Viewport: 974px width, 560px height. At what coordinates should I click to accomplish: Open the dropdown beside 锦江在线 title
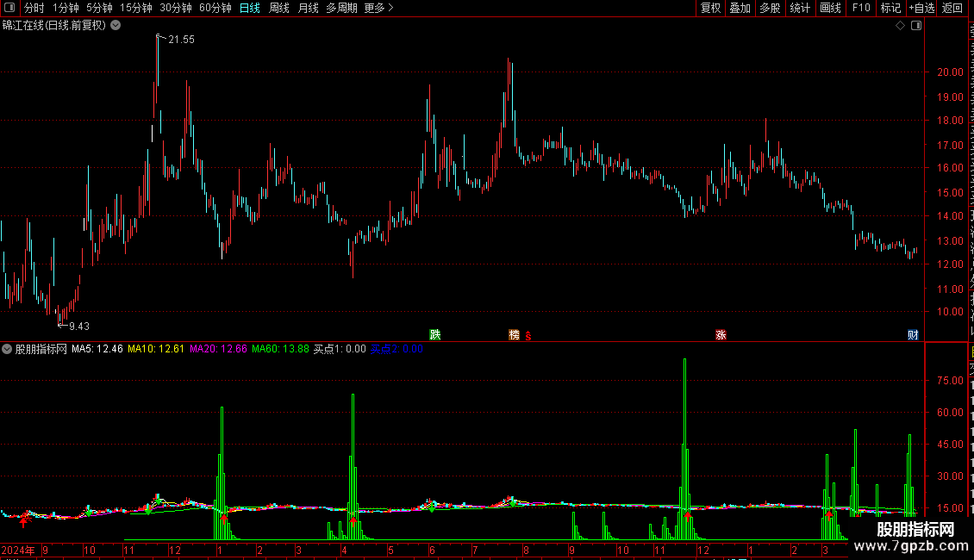pyautogui.click(x=116, y=26)
